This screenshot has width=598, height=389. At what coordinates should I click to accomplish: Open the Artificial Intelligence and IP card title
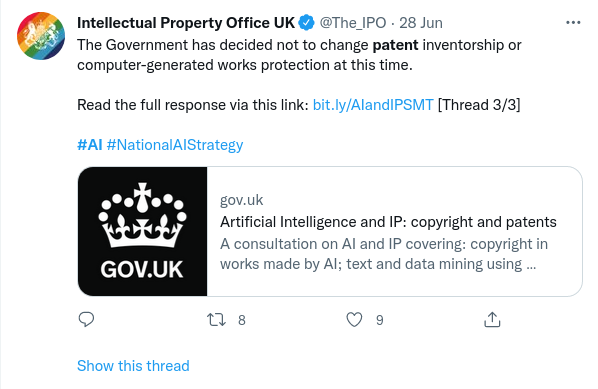388,222
